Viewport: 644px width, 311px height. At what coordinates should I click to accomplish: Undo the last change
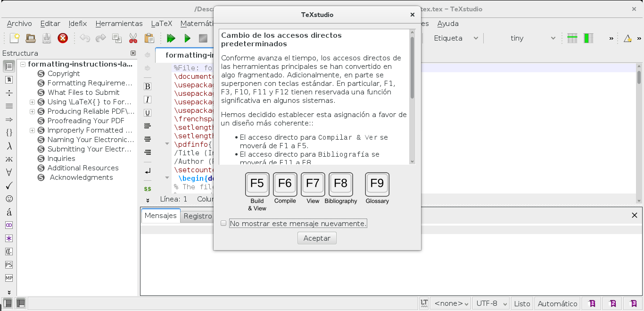pyautogui.click(x=85, y=38)
